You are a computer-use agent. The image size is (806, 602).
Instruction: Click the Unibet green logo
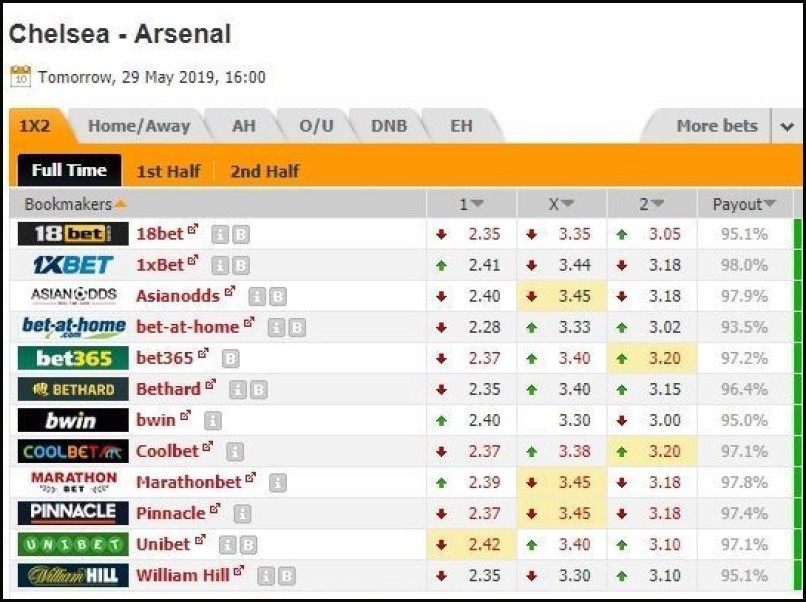pos(73,544)
